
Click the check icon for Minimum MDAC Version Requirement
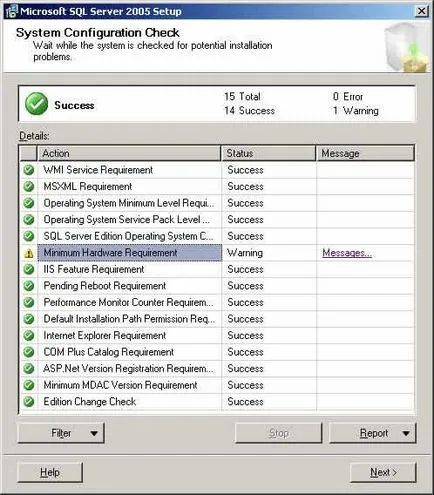click(29, 385)
